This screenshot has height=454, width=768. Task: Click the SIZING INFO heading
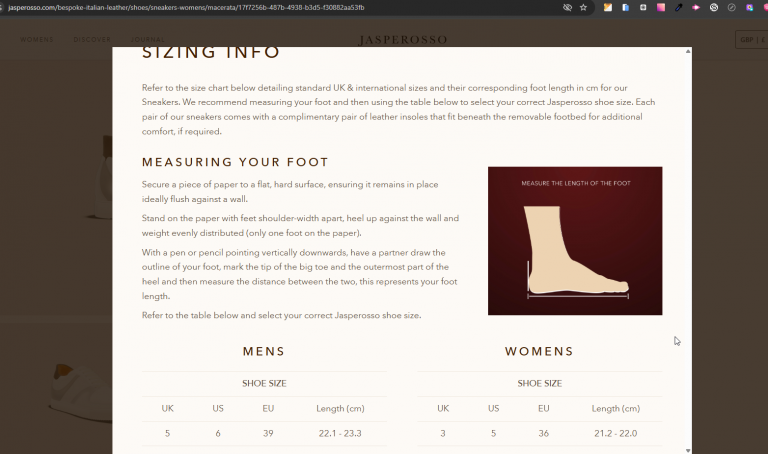(x=211, y=52)
